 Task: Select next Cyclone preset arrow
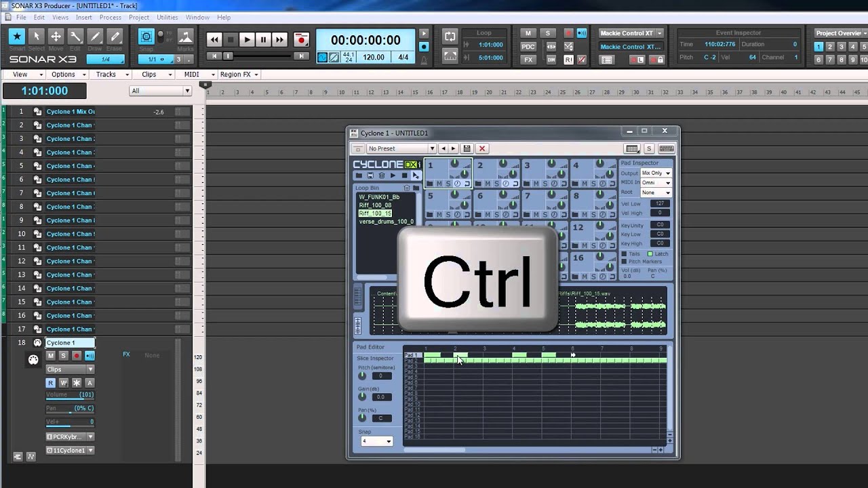[x=454, y=148]
